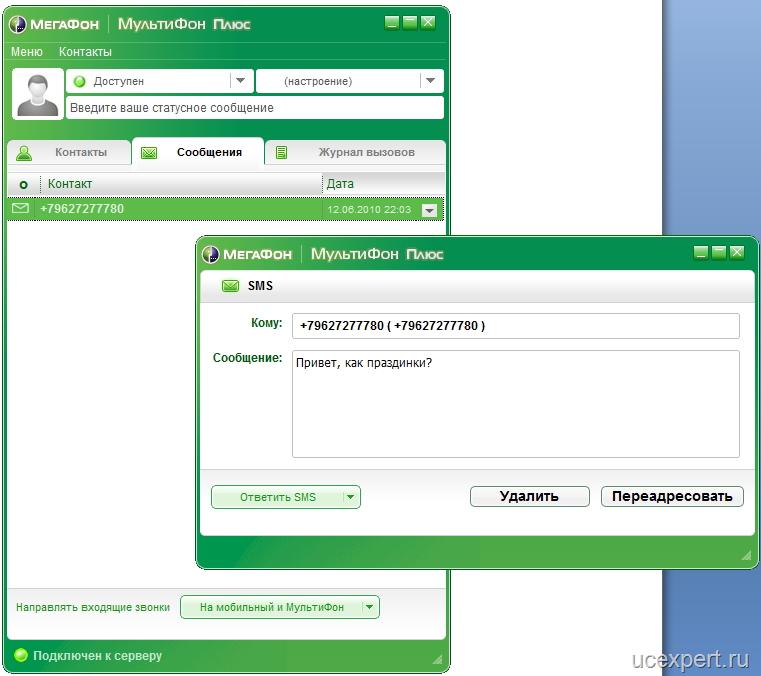761x676 pixels.
Task: Sort by the Дата column header
Action: pyautogui.click(x=383, y=184)
